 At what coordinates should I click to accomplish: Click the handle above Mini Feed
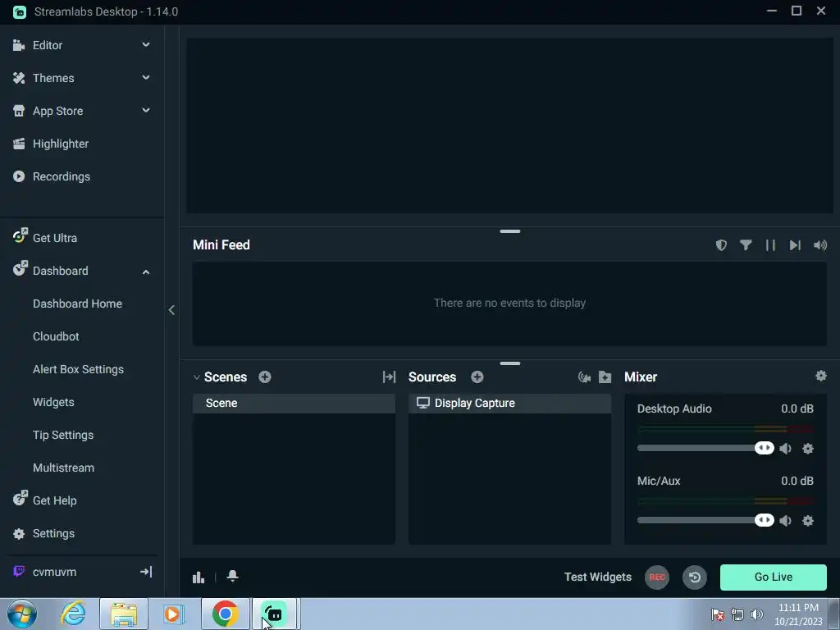510,231
